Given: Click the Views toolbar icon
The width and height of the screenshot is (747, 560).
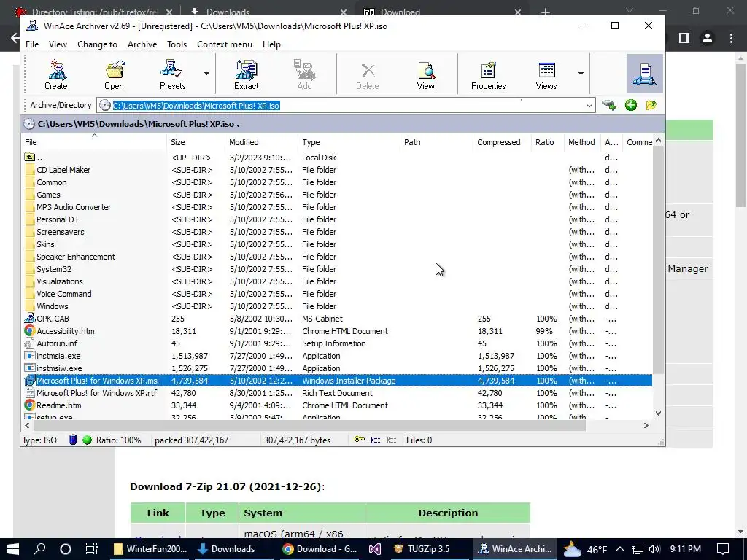Looking at the screenshot, I should point(546,74).
